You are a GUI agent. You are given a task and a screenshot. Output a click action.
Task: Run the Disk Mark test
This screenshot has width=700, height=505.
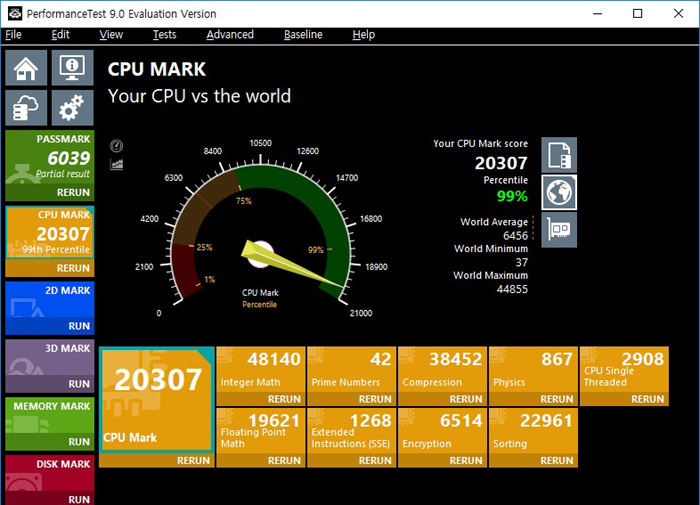[50, 499]
